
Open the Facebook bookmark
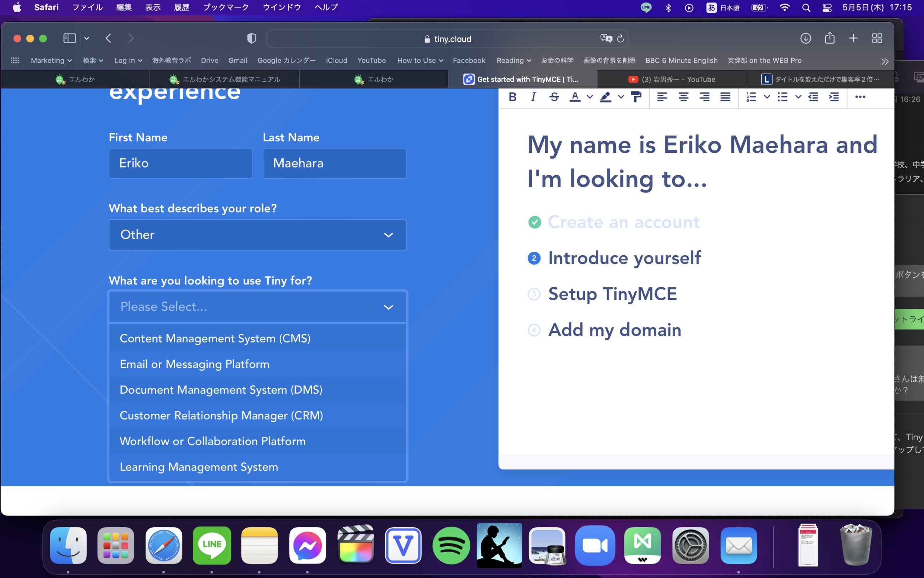pos(469,60)
